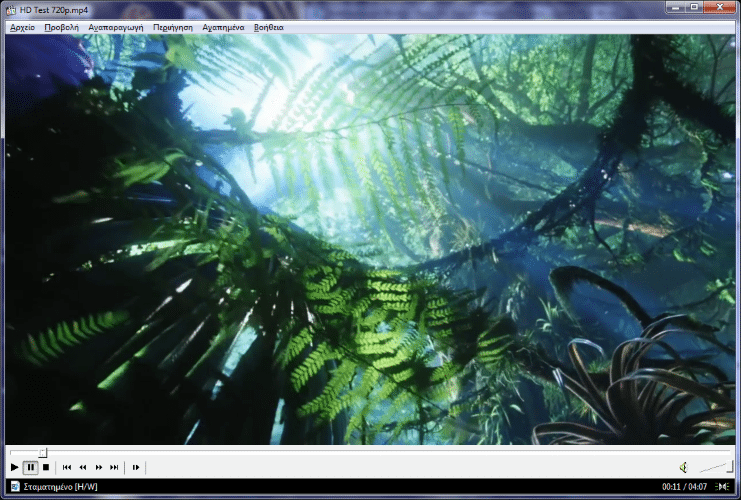741x500 pixels.
Task: Toggle the Pause button
Action: 31,467
